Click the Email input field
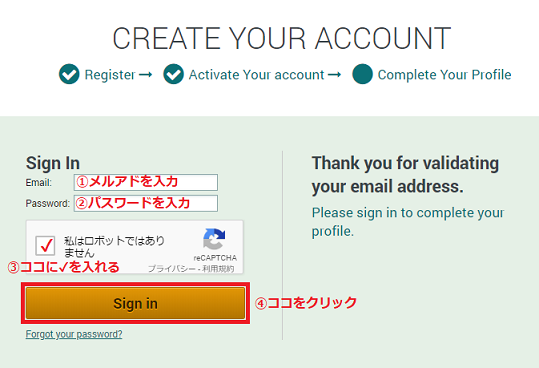This screenshot has height=368, width=539. pos(146,182)
